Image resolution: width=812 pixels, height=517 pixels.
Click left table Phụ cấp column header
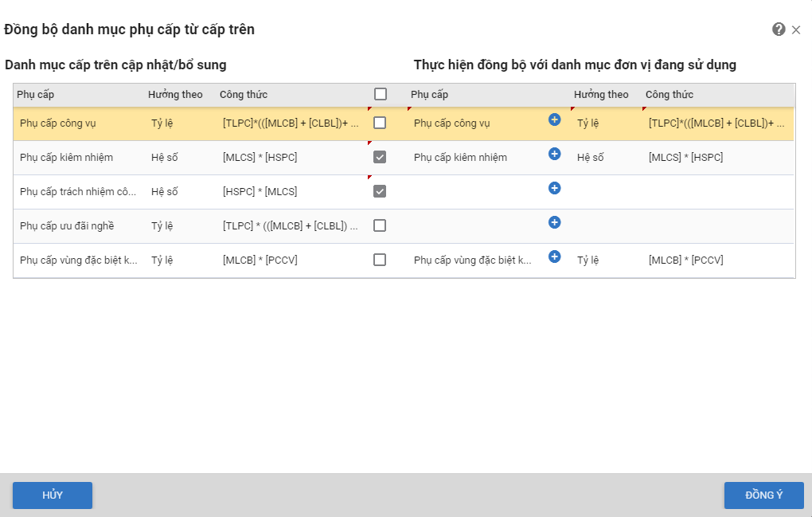pyautogui.click(x=37, y=95)
